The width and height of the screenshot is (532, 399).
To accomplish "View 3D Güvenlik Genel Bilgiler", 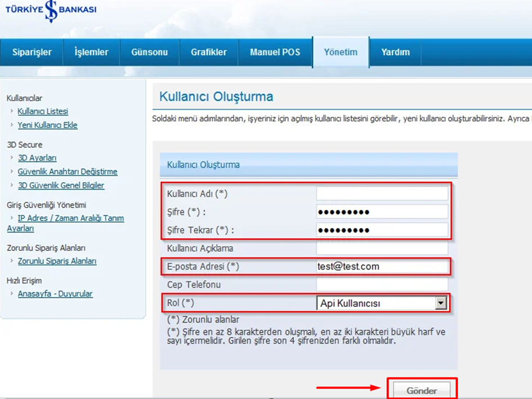I will pyautogui.click(x=61, y=185).
